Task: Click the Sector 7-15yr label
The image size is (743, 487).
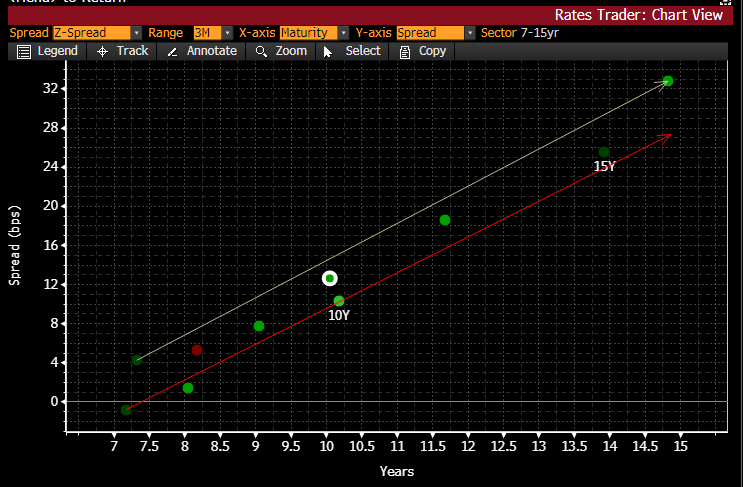Action: 520,33
